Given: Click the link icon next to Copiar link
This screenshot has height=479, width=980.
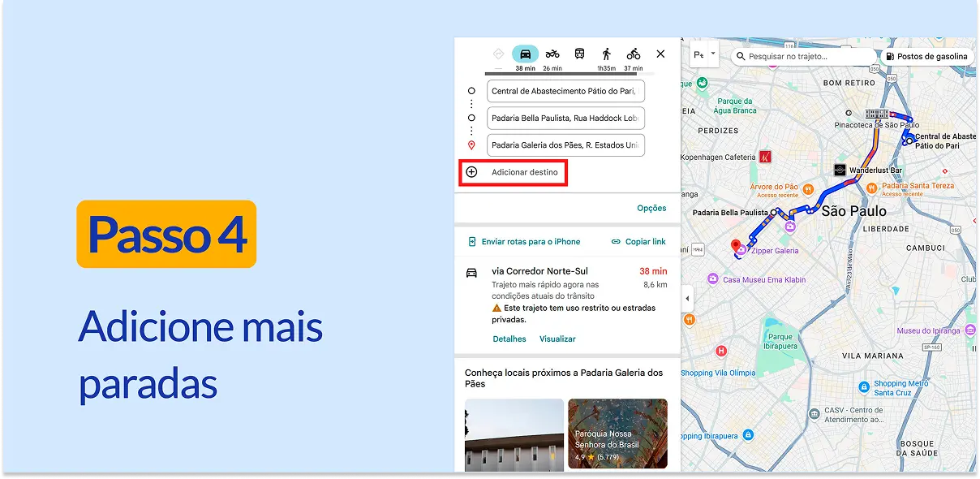Looking at the screenshot, I should (x=617, y=242).
